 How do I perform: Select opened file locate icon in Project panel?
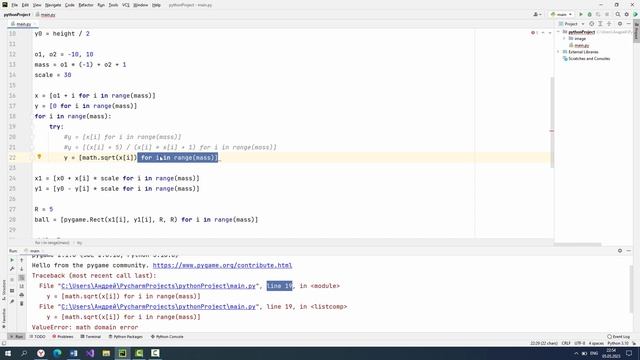[x=591, y=24]
